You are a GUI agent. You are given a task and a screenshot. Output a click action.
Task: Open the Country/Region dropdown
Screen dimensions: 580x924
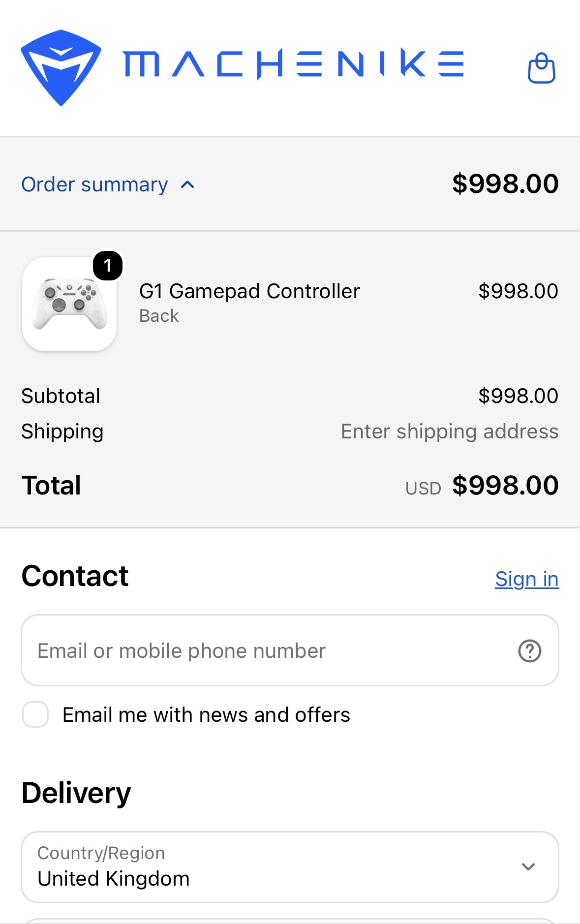[290, 867]
